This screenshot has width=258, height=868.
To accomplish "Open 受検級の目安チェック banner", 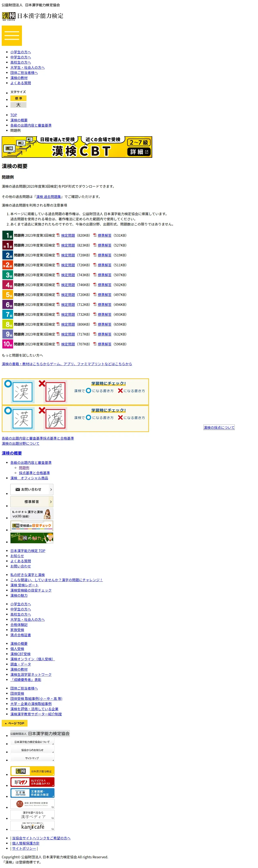I will tap(32, 526).
